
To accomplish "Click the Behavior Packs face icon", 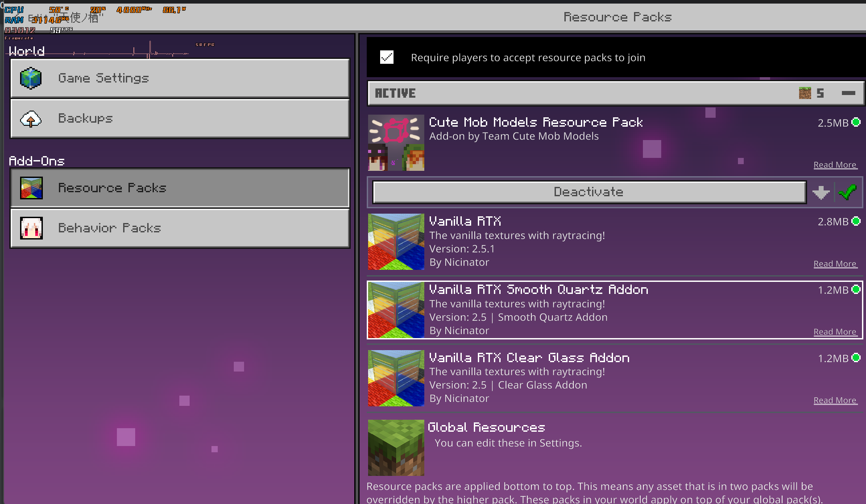I will click(x=31, y=228).
